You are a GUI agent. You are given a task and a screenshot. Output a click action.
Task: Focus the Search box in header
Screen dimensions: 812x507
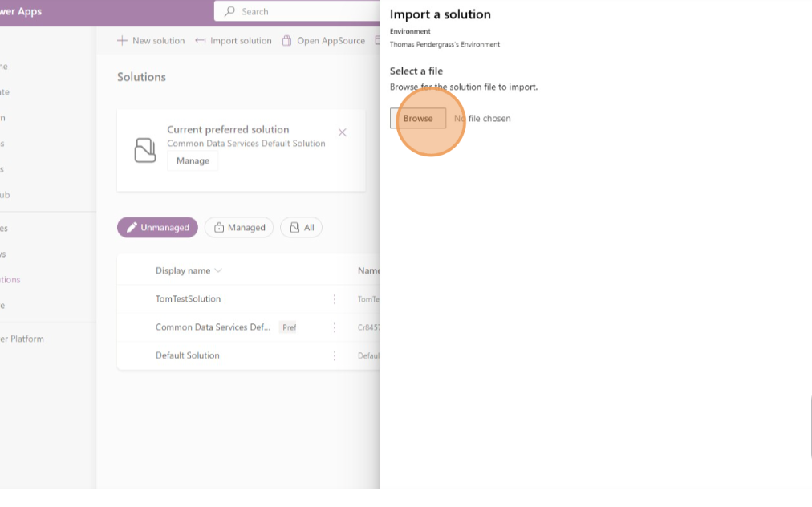(297, 11)
